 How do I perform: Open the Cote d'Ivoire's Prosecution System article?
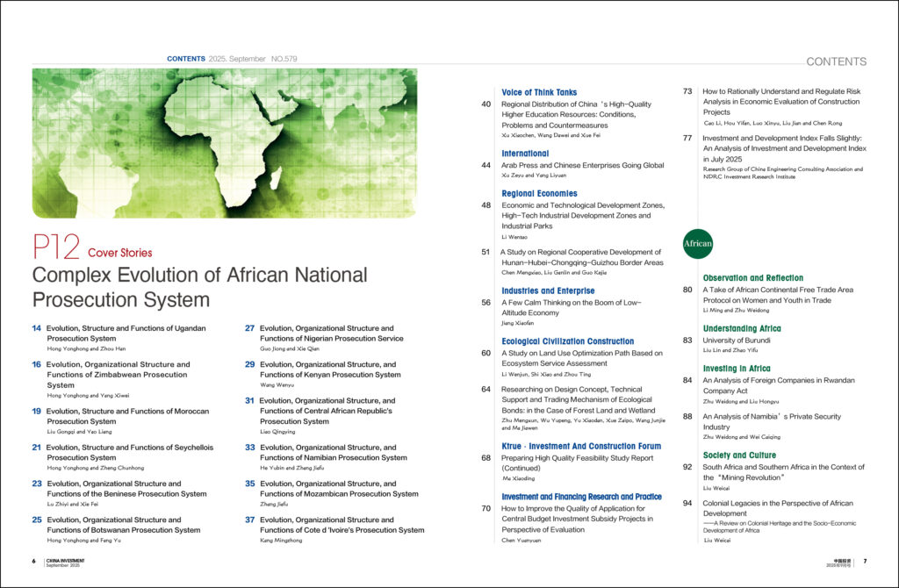coord(342,525)
